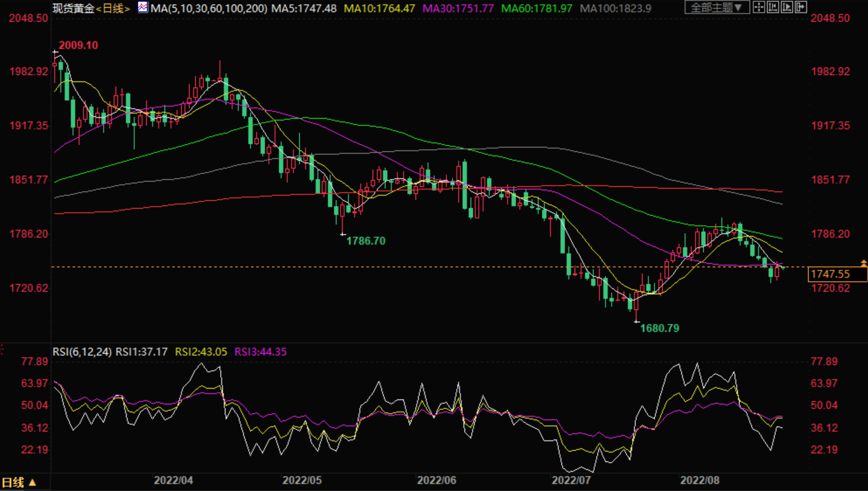Viewport: 868px width, 491px height.
Task: Click the jump-to-first-bar chart icon
Action: point(772,7)
